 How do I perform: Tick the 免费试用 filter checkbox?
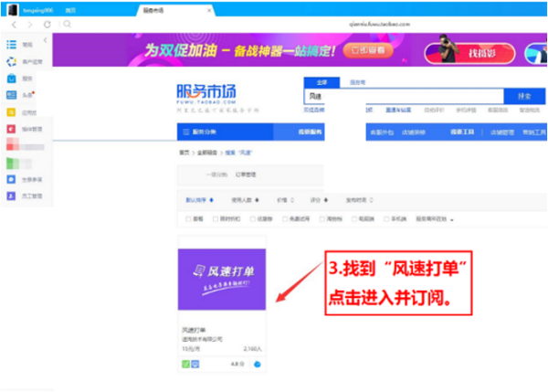point(285,219)
